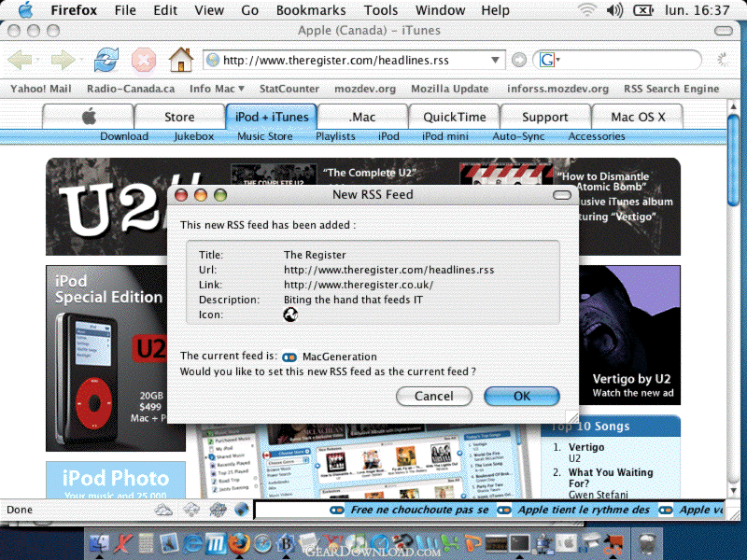
Task: Click the volume icon in menu bar
Action: click(614, 10)
